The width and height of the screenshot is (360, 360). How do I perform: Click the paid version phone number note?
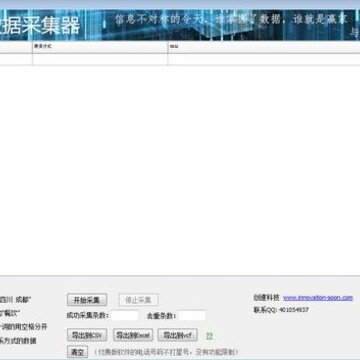166,352
